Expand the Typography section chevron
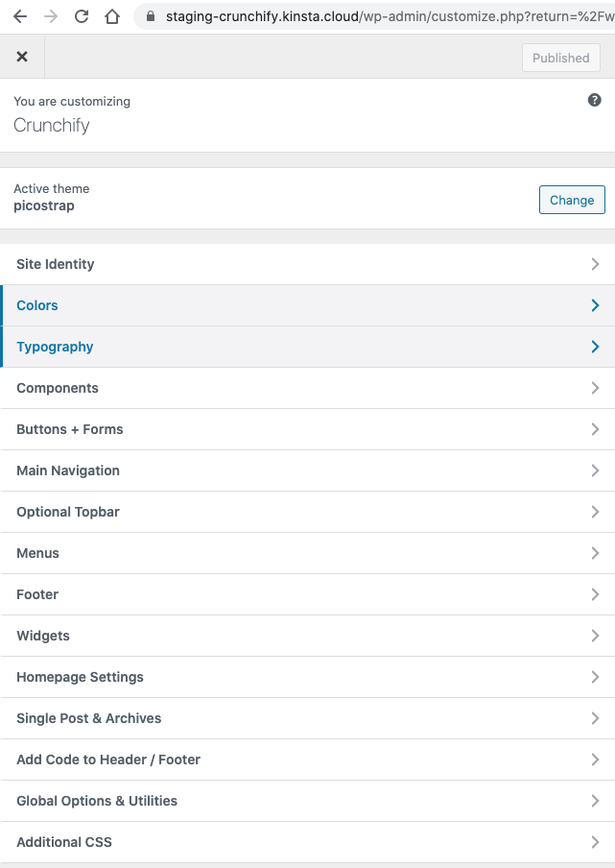 click(595, 347)
